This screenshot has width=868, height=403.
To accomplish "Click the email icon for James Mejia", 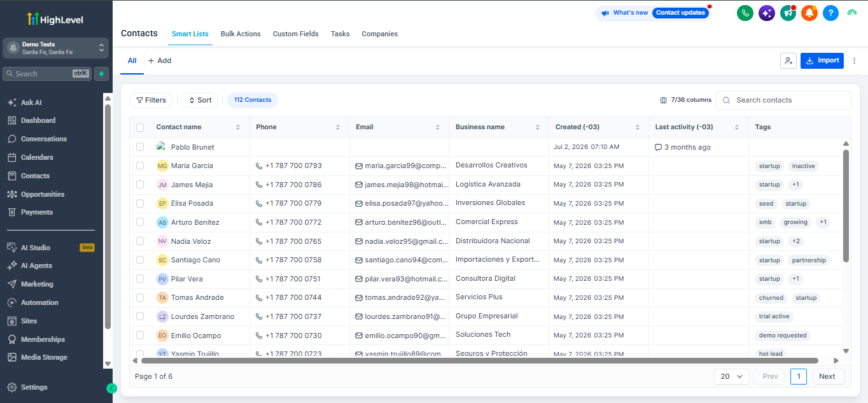I will point(359,185).
